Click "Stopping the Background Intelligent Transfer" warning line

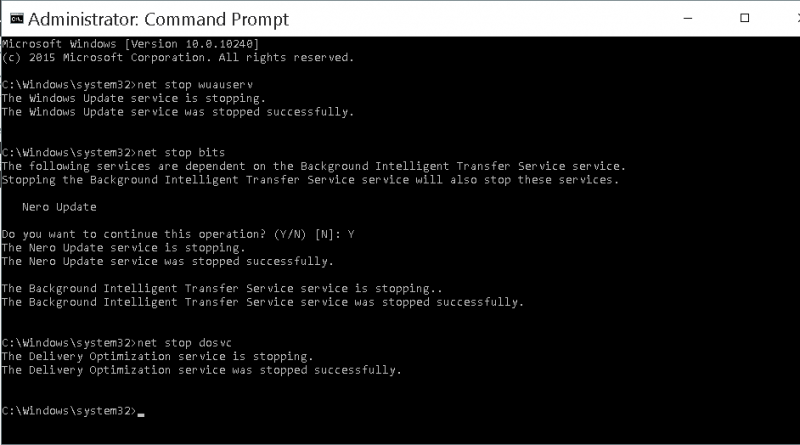click(x=310, y=180)
